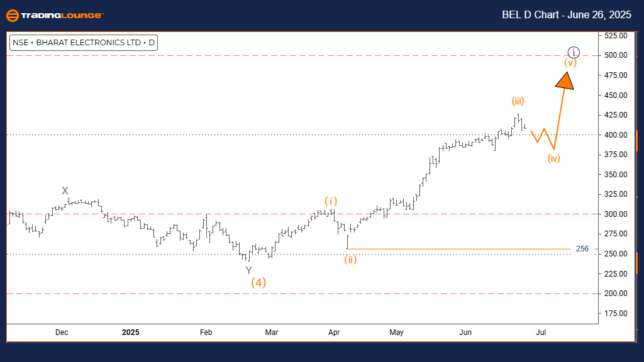The width and height of the screenshot is (644, 362).
Task: Click the orange upward arrow head
Action: [x=565, y=81]
